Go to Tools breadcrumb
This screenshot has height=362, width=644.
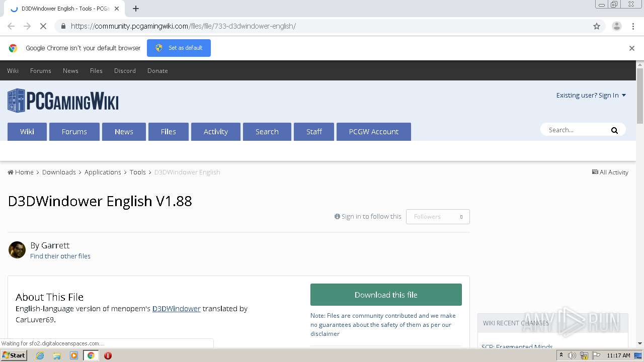138,172
